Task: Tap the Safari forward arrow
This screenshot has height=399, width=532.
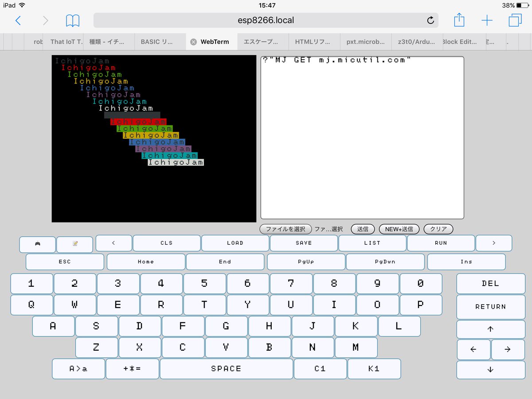Action: click(45, 20)
